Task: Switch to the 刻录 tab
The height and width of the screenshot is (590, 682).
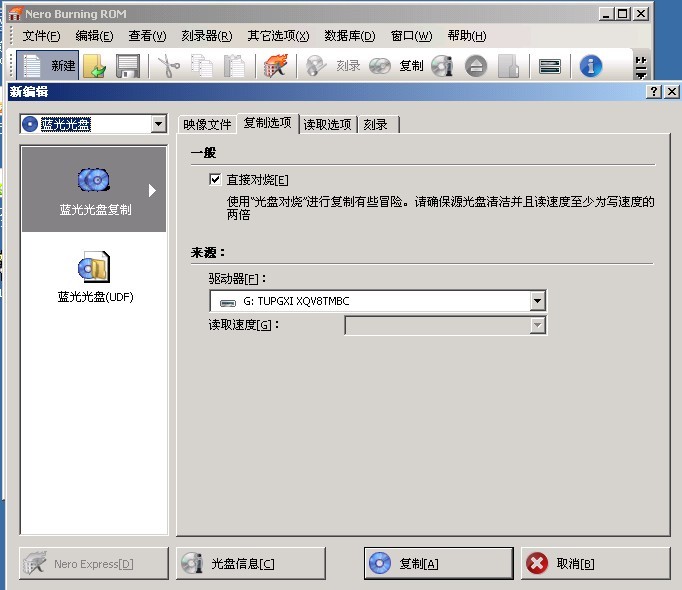Action: [378, 124]
